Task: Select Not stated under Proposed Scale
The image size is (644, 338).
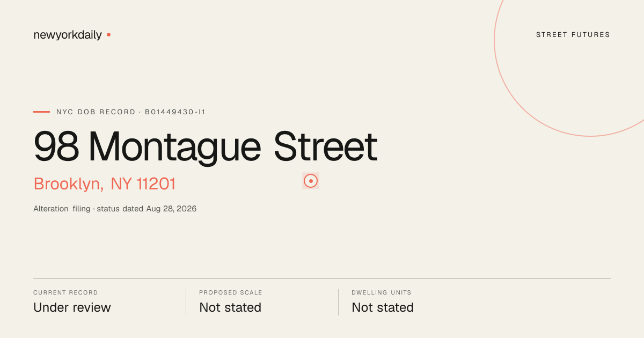Action: pyautogui.click(x=230, y=307)
